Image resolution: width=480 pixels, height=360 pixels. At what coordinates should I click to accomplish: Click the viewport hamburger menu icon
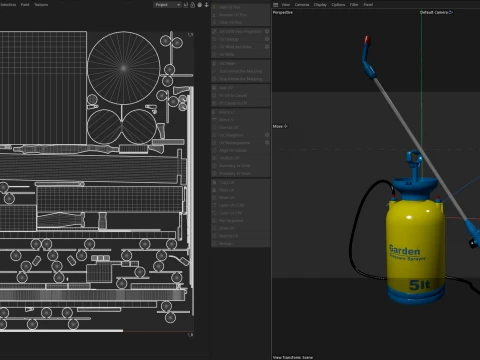[276, 5]
